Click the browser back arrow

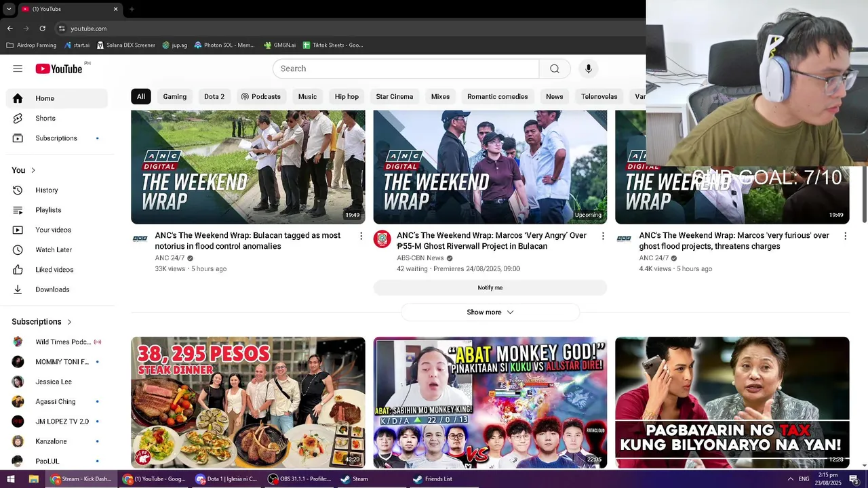[9, 28]
